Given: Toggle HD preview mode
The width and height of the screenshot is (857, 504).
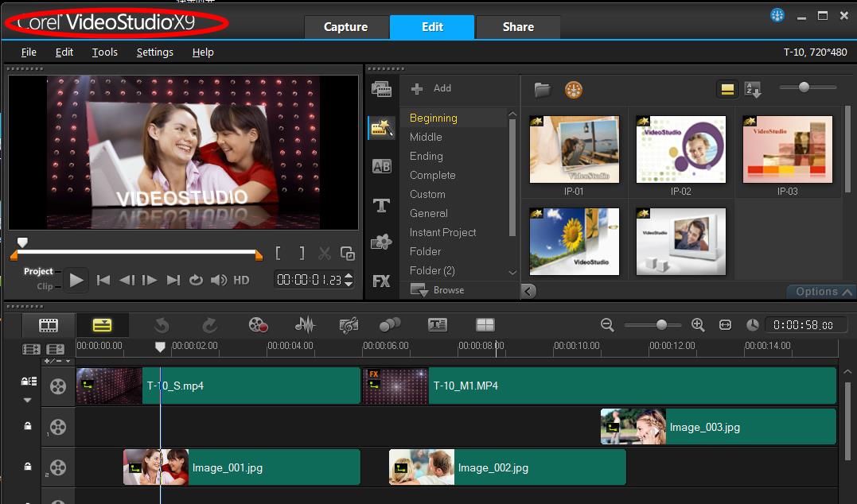Looking at the screenshot, I should tap(241, 280).
